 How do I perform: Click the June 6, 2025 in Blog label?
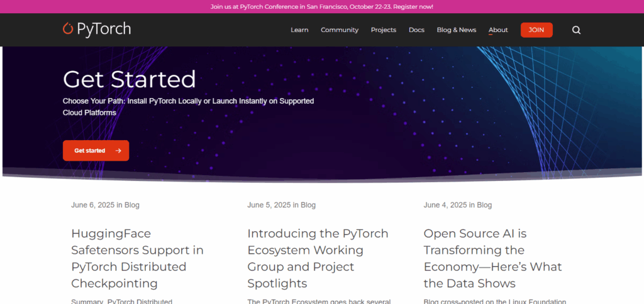(x=105, y=205)
